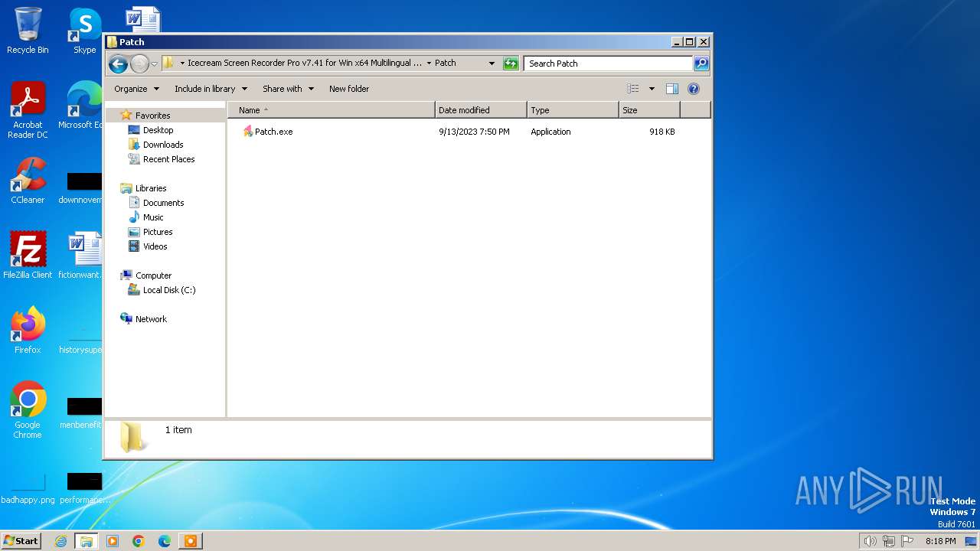This screenshot has width=980, height=551.
Task: Sort by the Size column header
Action: pos(649,110)
